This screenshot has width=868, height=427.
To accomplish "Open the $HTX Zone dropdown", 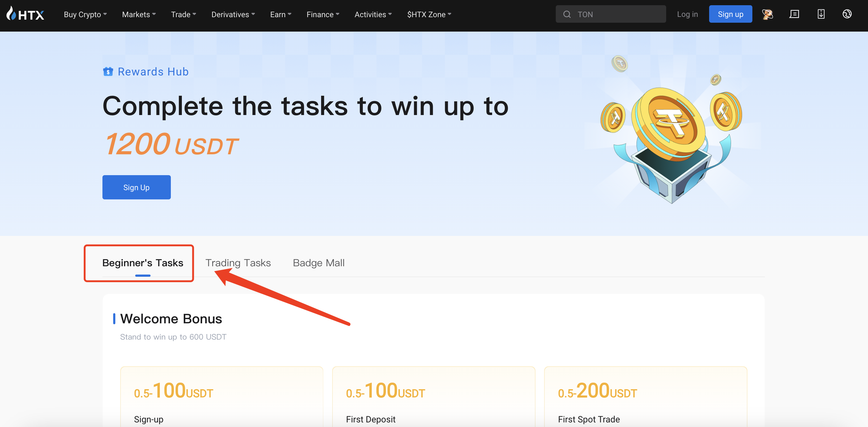I will click(x=429, y=14).
